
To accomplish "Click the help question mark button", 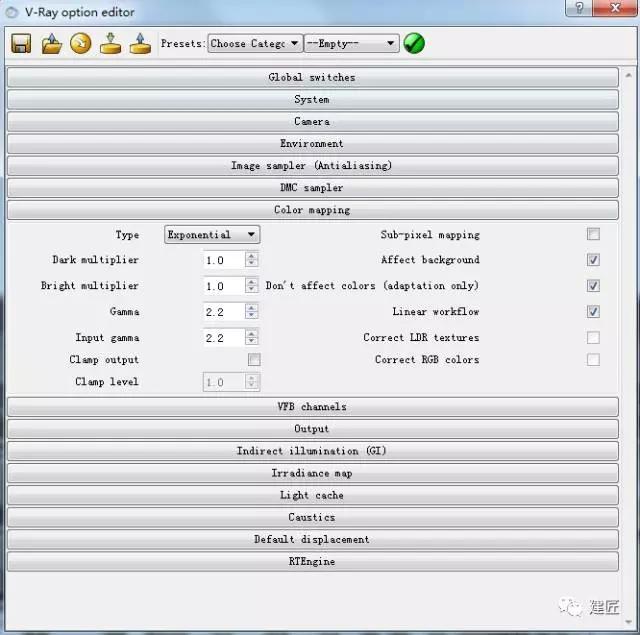I will pyautogui.click(x=579, y=7).
